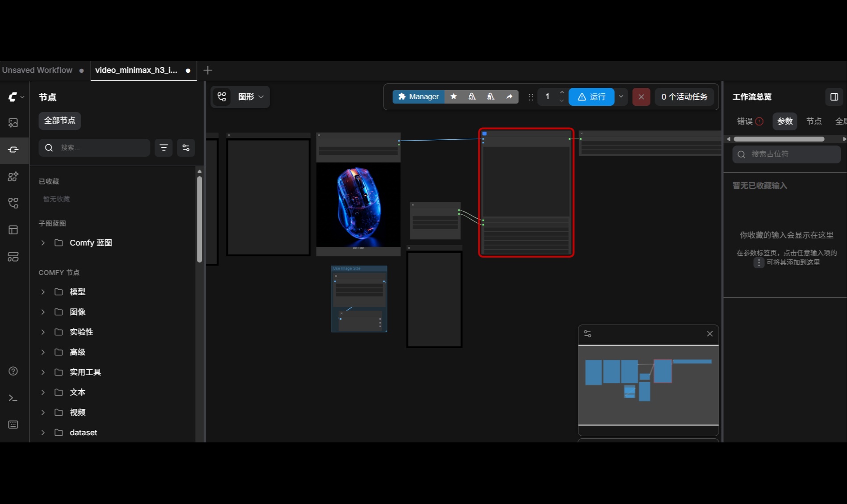Switch to the 错误 tab
This screenshot has width=847, height=504.
coord(750,121)
